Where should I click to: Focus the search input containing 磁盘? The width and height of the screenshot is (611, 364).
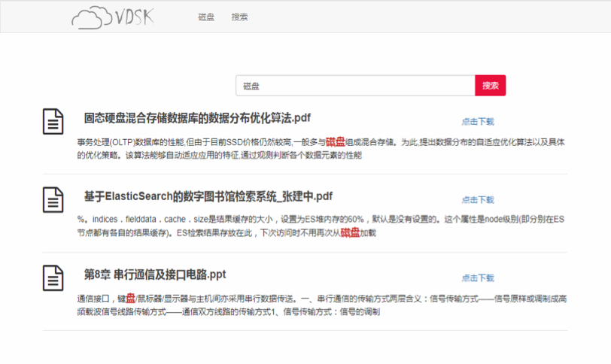[355, 86]
